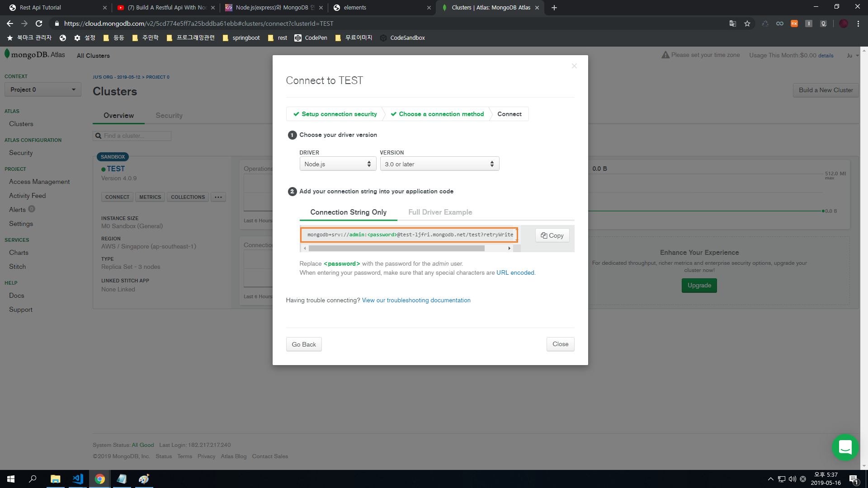
Task: Open the CodeSandbox bookmark
Action: [x=402, y=38]
